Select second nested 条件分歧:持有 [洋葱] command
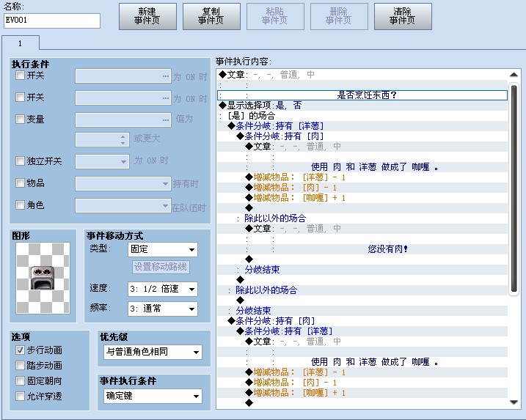The width and height of the screenshot is (526, 420). 362,331
